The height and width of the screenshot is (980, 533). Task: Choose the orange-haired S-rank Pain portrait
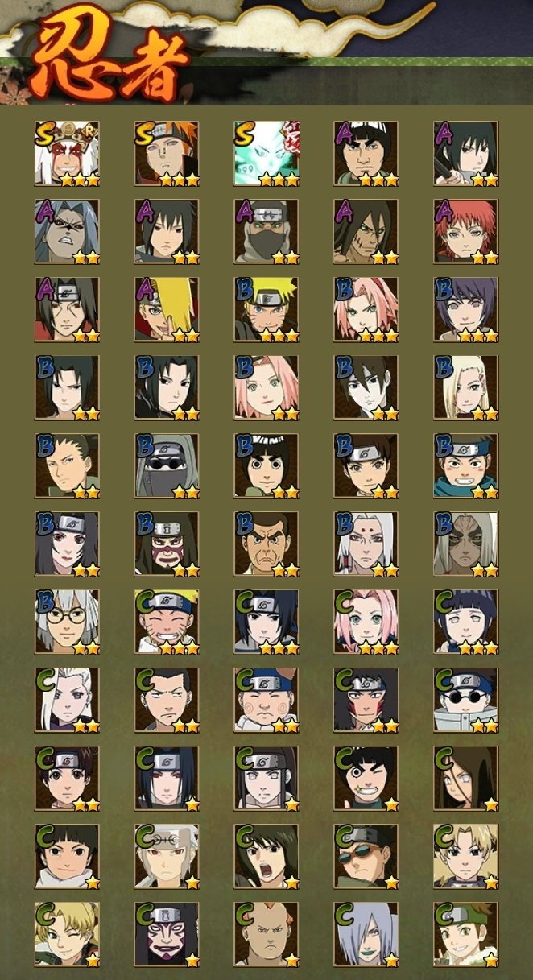[x=167, y=153]
